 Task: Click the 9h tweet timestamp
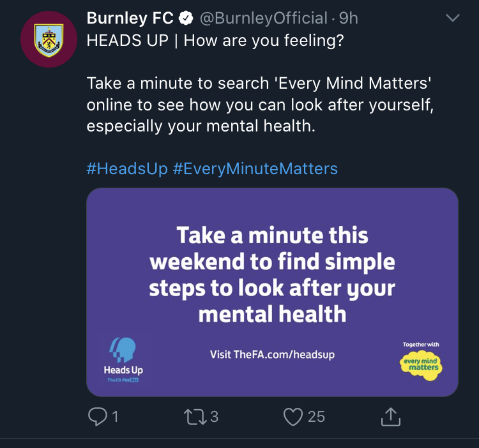[349, 19]
